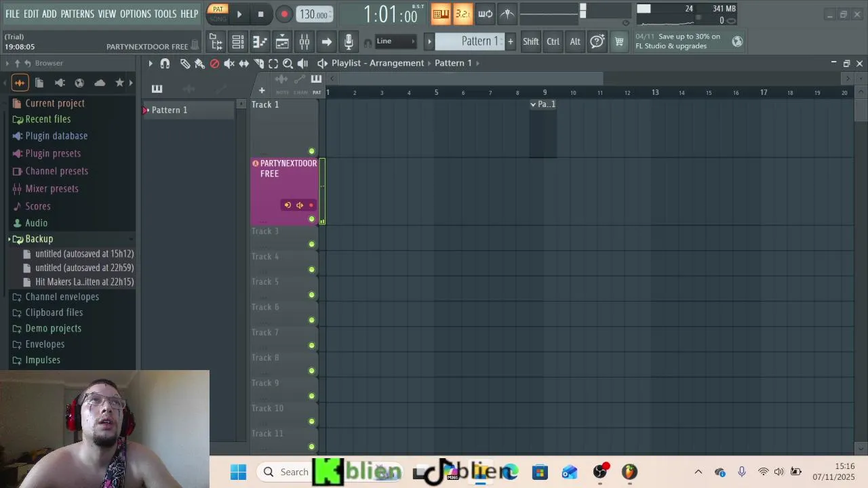This screenshot has height=488, width=868.
Task: Open the microphone recording icon in toolbar
Action: click(349, 42)
